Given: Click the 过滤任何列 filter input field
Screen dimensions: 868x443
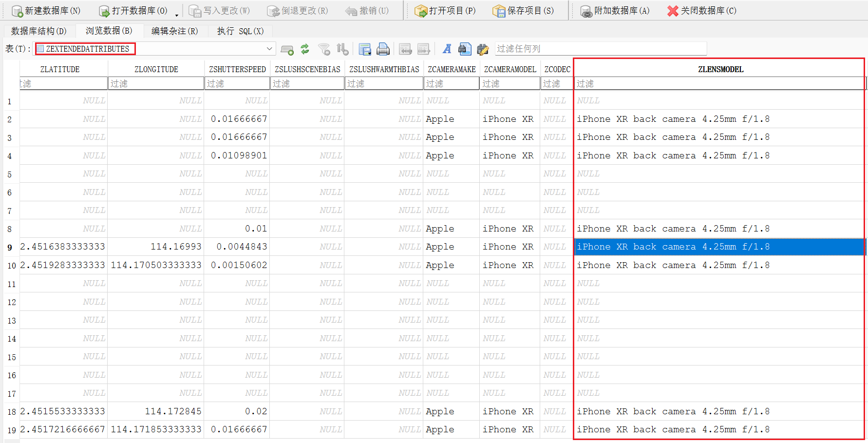Looking at the screenshot, I should click(x=600, y=49).
